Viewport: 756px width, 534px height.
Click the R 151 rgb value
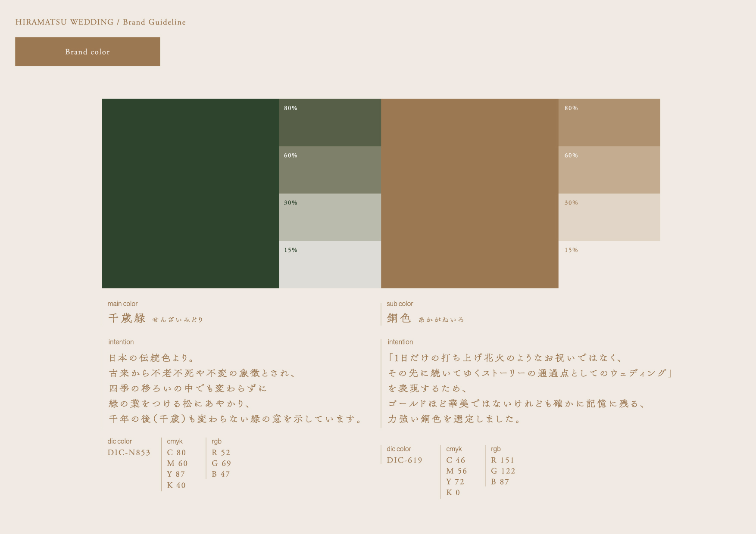tap(502, 460)
